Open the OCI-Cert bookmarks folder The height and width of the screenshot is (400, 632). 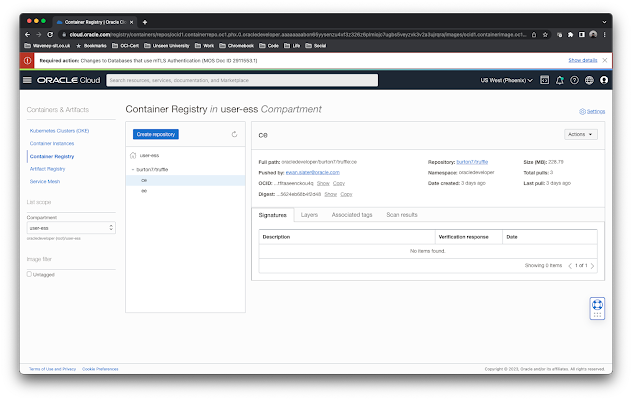(x=125, y=46)
